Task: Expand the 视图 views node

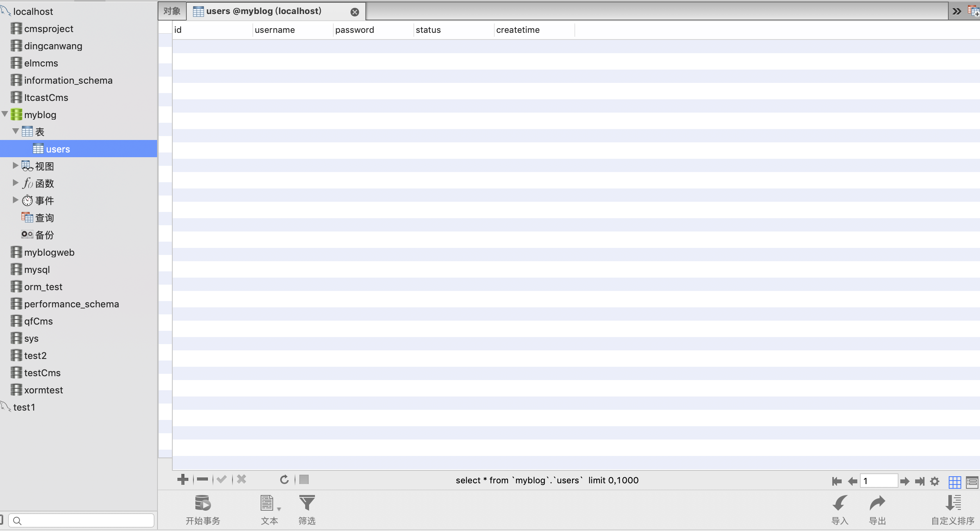Action: pyautogui.click(x=15, y=166)
